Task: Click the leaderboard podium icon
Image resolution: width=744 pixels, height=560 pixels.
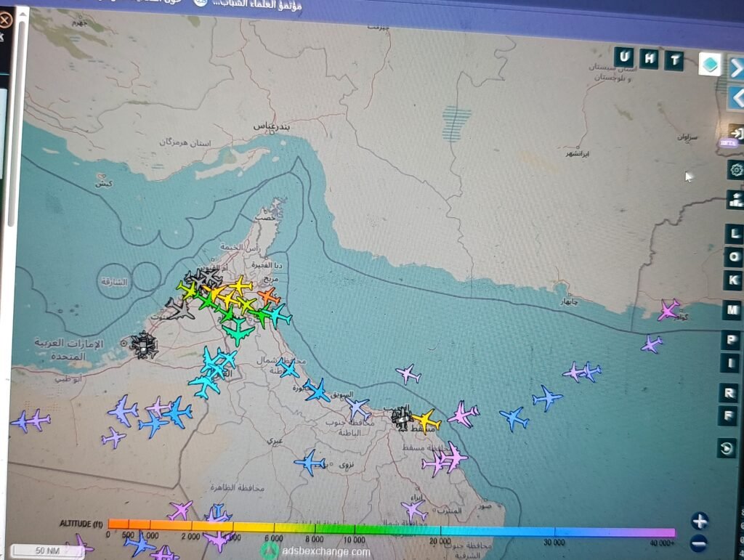Action: coord(735,199)
